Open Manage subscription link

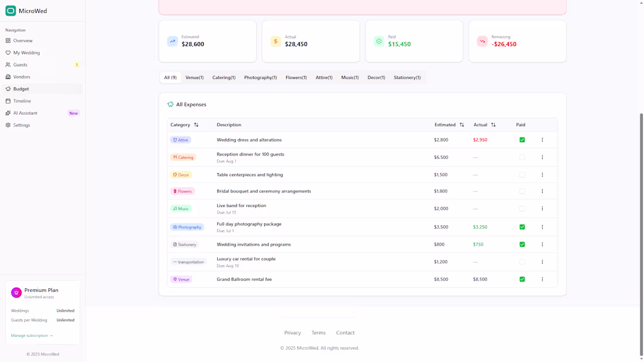click(x=32, y=335)
